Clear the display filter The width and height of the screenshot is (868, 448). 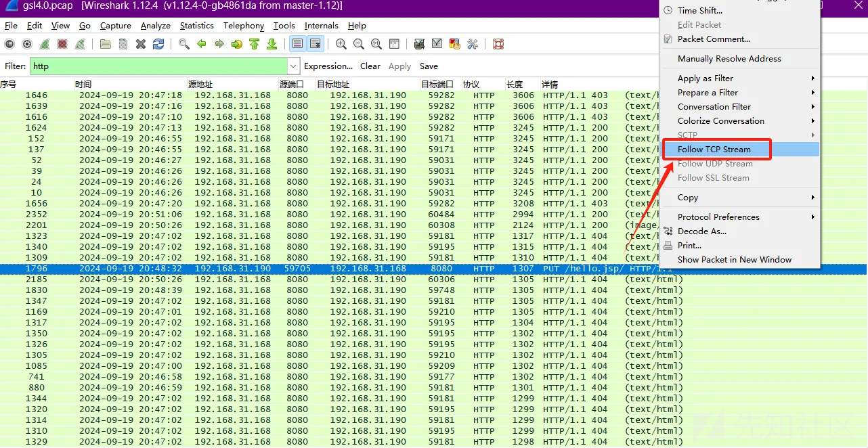pos(370,66)
